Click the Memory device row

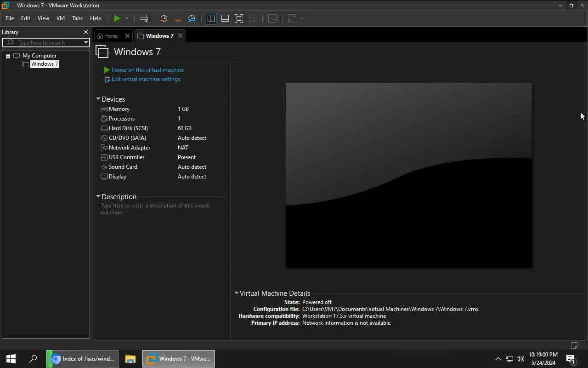pyautogui.click(x=163, y=109)
